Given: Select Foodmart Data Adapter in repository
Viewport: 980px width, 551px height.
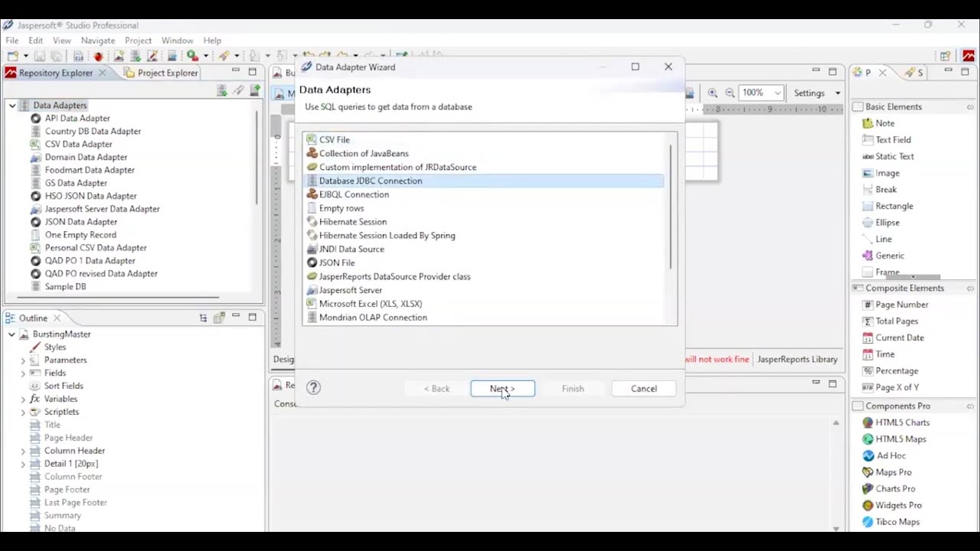Looking at the screenshot, I should point(90,170).
